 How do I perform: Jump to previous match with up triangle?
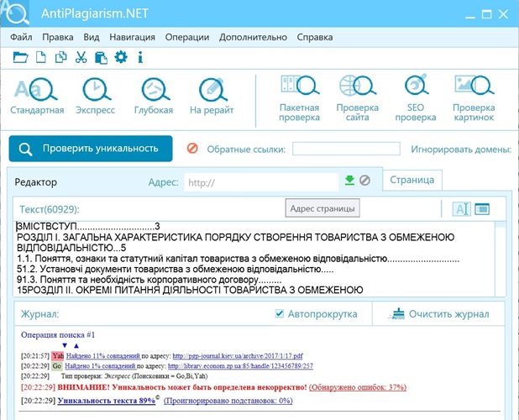tap(76, 345)
